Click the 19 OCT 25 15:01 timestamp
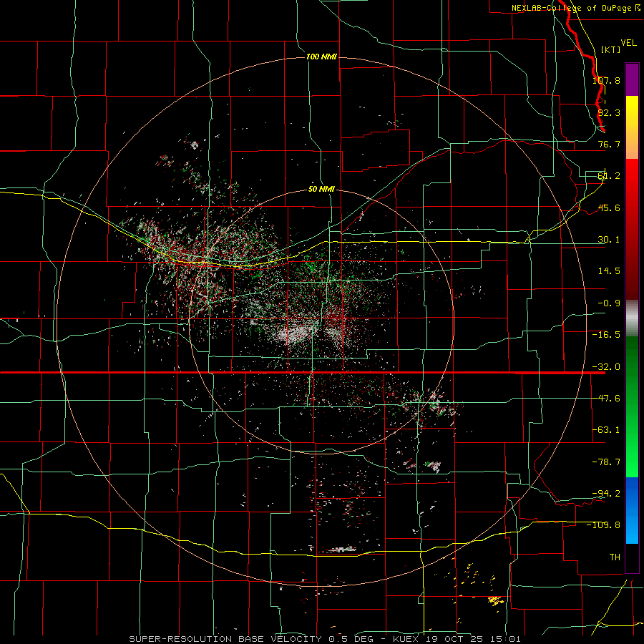Screen dimensions: 644x644 click(472, 639)
